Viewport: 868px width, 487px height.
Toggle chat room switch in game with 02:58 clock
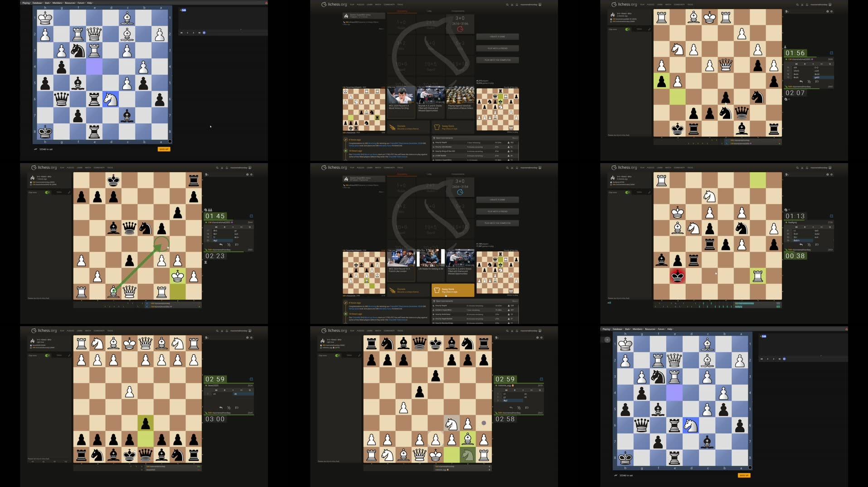click(338, 356)
